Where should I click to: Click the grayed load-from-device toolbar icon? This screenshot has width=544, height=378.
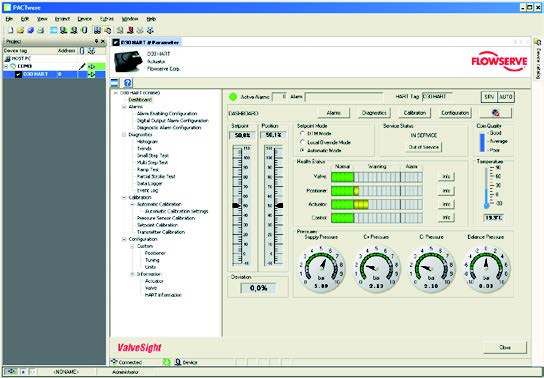tap(120, 31)
